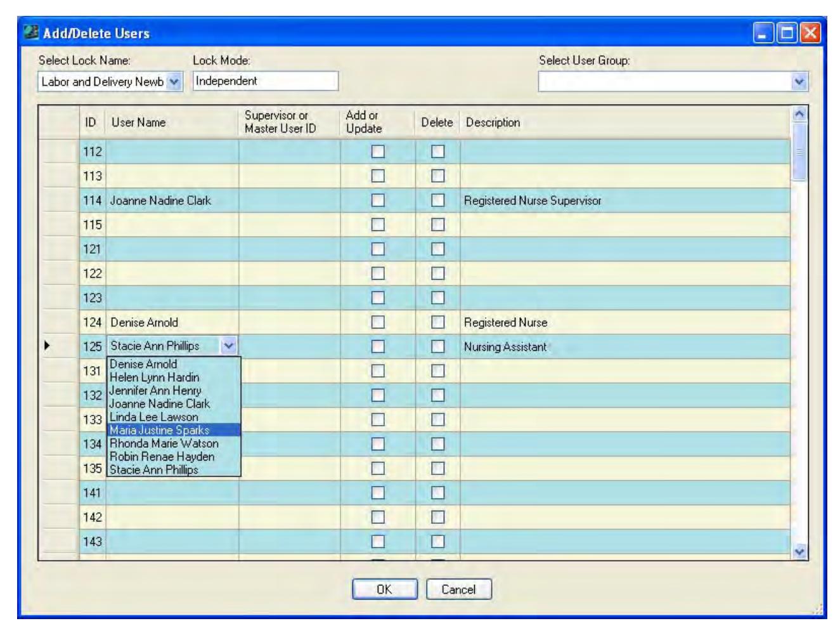Click the Add or Update column header
The width and height of the screenshot is (840, 635).
tap(378, 122)
